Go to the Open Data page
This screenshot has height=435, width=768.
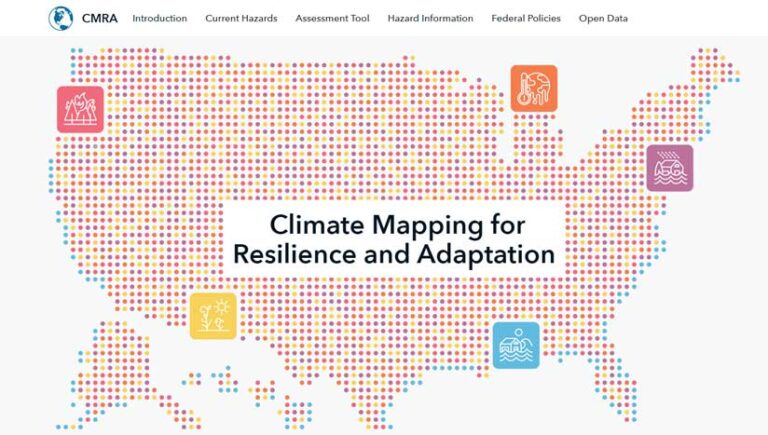tap(603, 19)
